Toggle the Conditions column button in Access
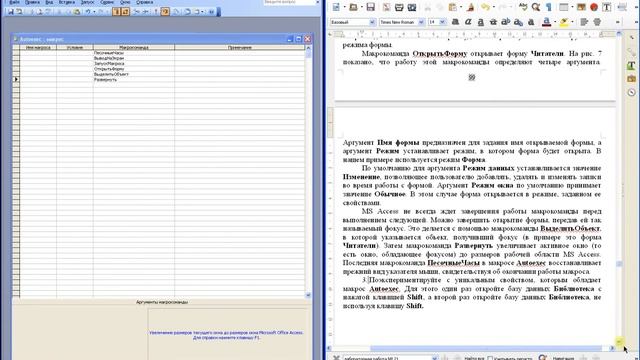The width and height of the screenshot is (640, 360). [125, 12]
